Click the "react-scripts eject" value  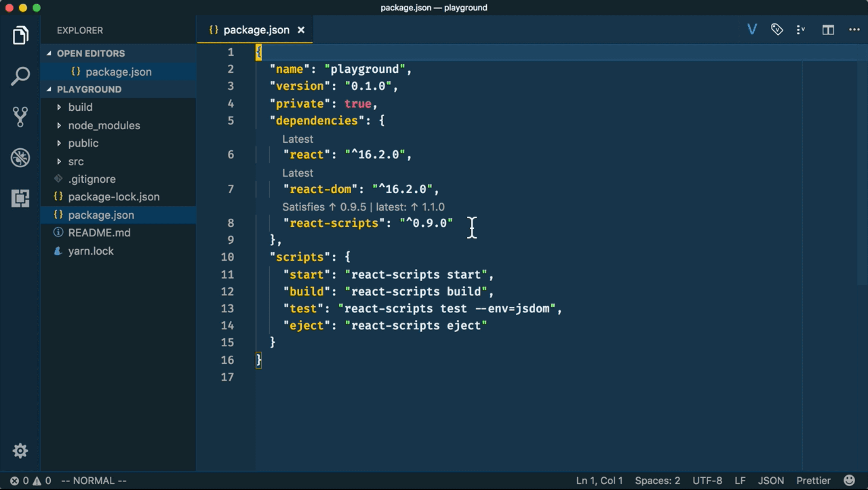[x=416, y=325]
